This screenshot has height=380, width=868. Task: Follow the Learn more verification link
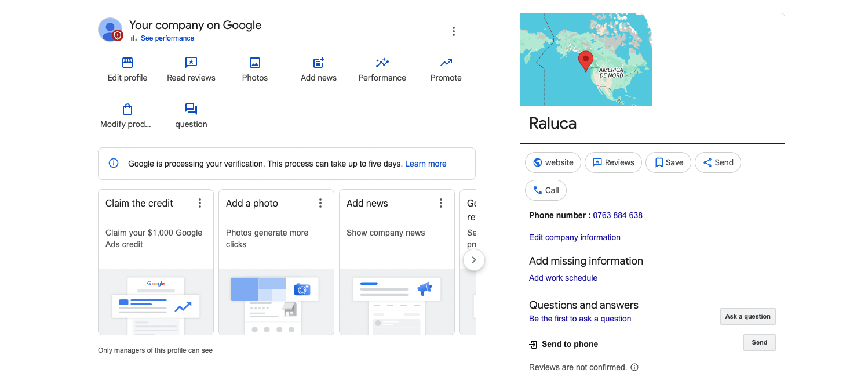click(426, 164)
